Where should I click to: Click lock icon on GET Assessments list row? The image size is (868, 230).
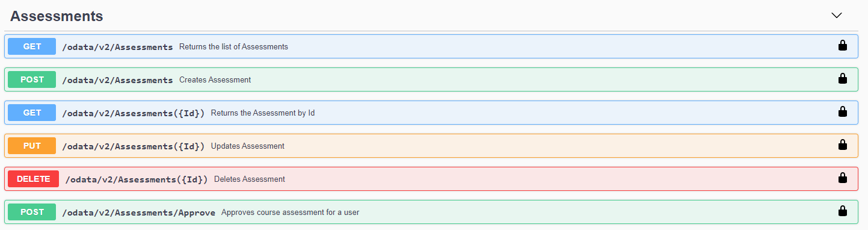(x=843, y=46)
